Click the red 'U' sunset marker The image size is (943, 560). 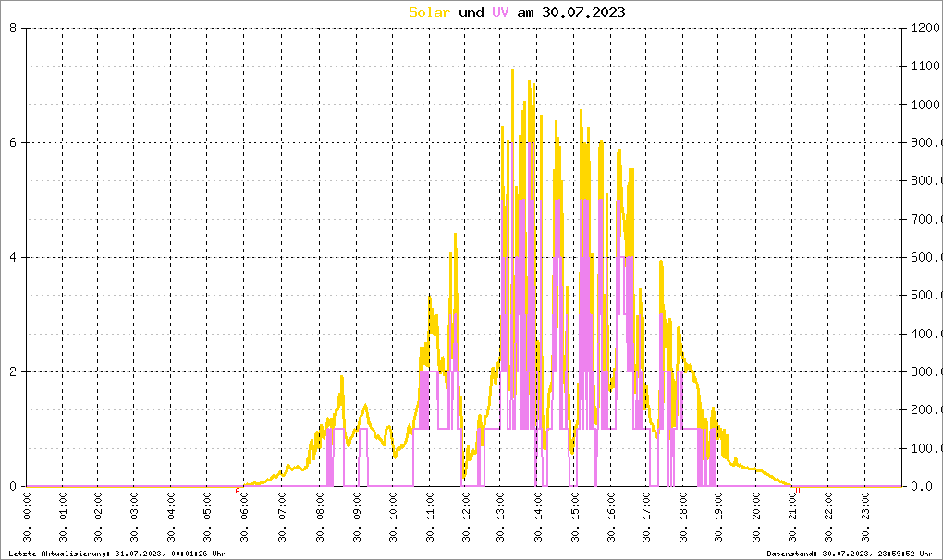point(798,491)
